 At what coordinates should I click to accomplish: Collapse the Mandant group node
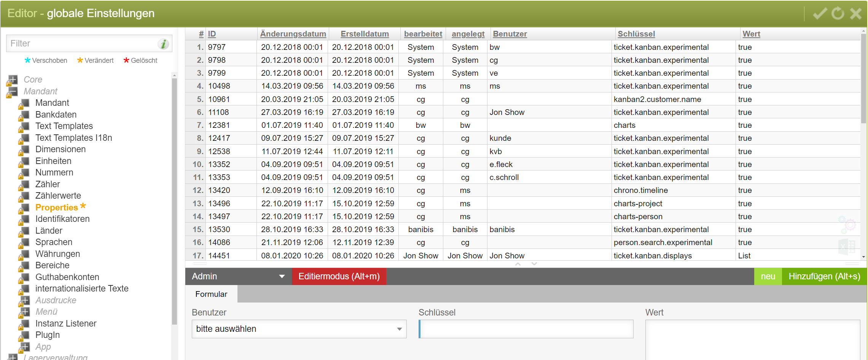tap(12, 92)
